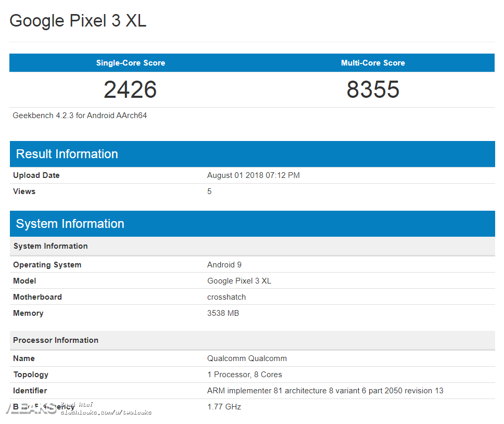The image size is (504, 424).
Task: Click the ARM implementer identifier value
Action: (x=325, y=391)
